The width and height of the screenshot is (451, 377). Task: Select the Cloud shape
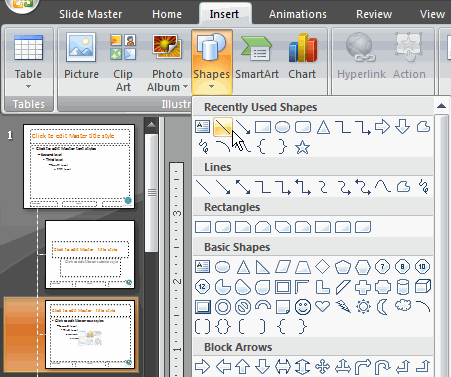(403, 305)
